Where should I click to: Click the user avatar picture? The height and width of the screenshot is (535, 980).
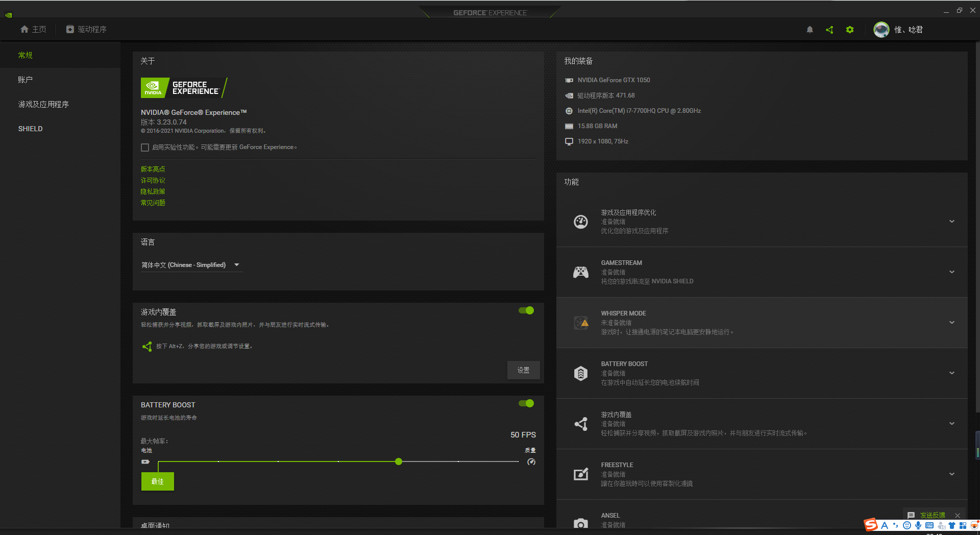pos(881,30)
